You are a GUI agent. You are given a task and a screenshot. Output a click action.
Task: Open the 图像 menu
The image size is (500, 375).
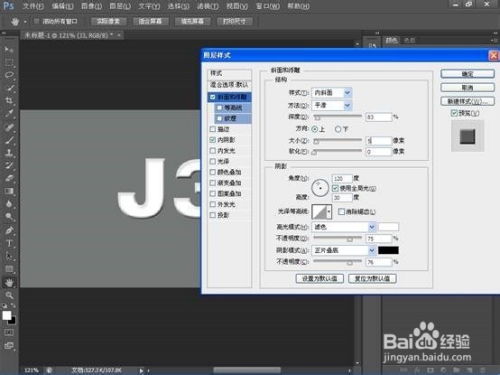tap(91, 6)
